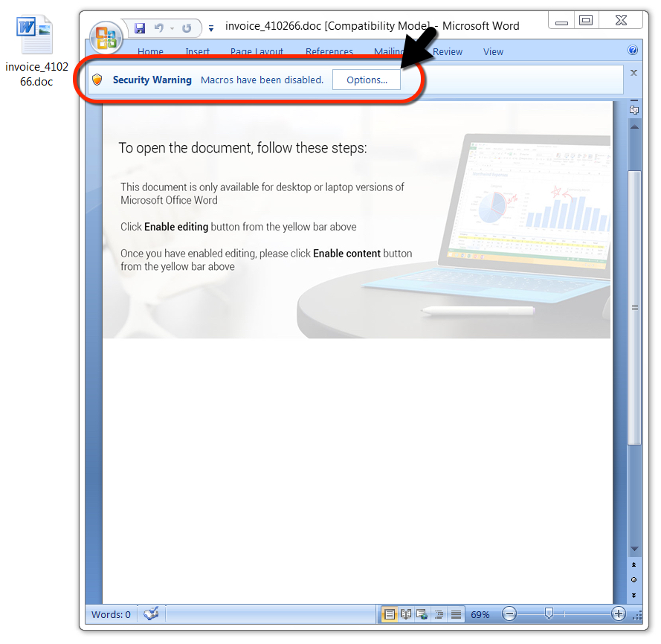Click the zoom slider handle

549,614
